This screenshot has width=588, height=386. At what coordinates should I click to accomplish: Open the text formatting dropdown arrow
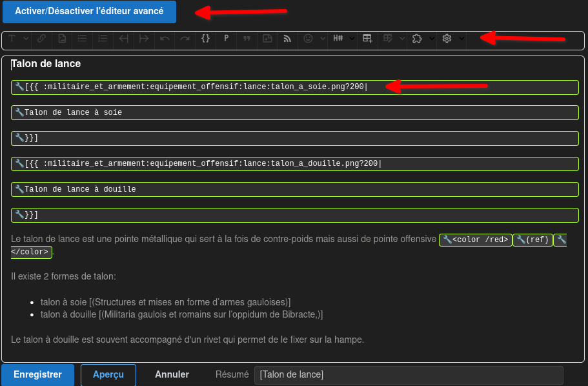click(26, 38)
